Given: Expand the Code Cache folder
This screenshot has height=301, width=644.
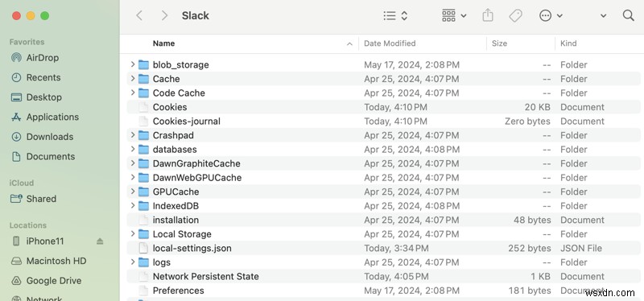Looking at the screenshot, I should click(x=132, y=93).
